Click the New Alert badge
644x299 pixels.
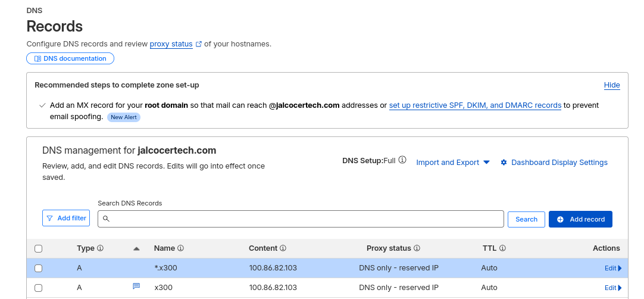(124, 117)
